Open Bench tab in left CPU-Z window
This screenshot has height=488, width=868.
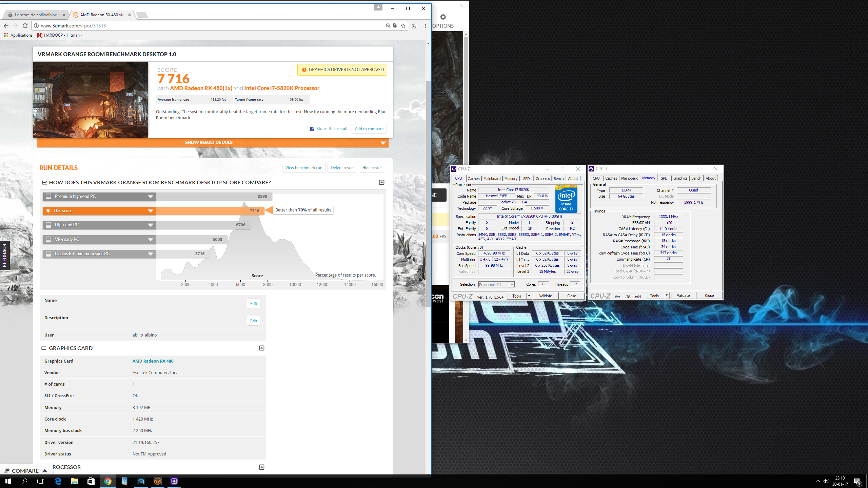coord(558,179)
